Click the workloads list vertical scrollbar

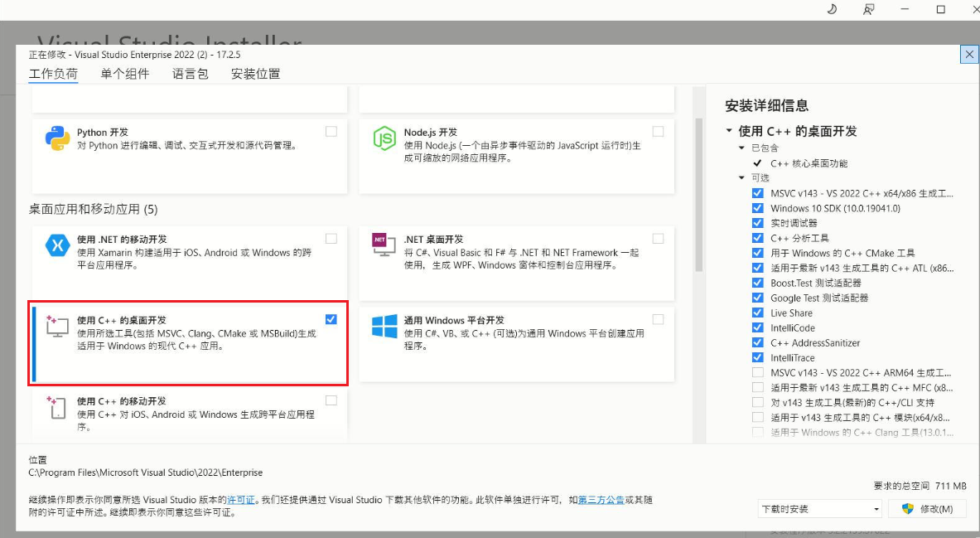coord(698,195)
